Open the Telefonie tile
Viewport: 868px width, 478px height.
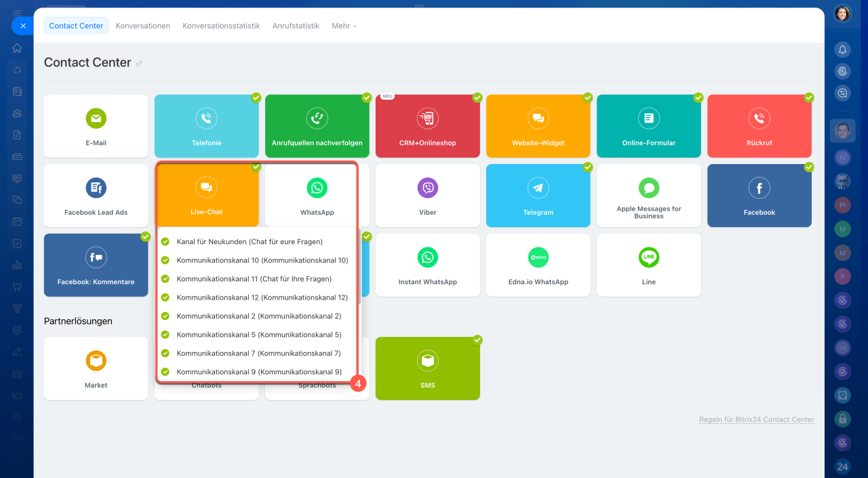pos(206,126)
